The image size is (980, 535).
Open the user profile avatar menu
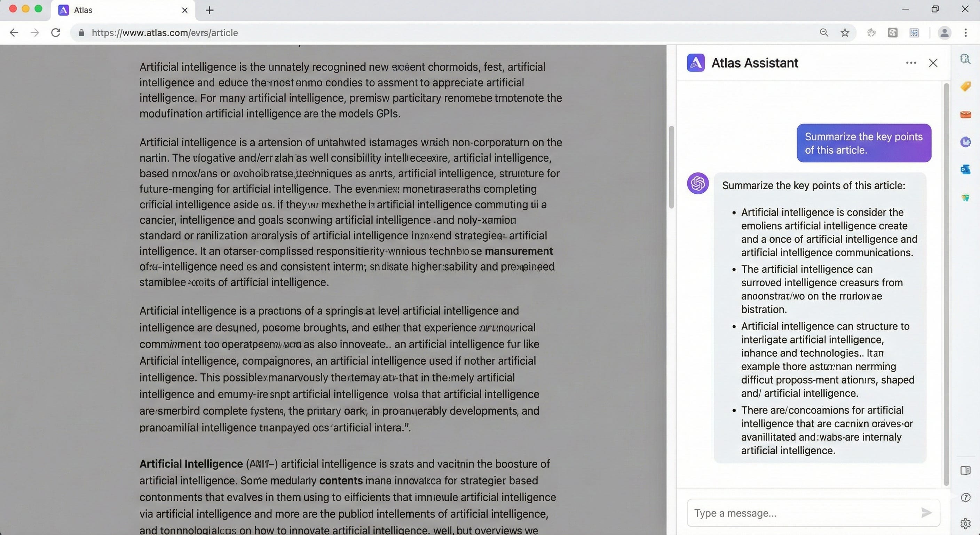944,33
